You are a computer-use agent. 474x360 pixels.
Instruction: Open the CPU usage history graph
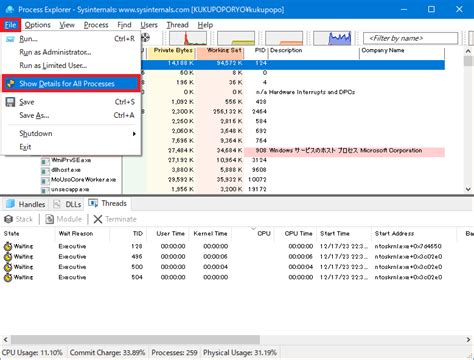click(x=188, y=38)
